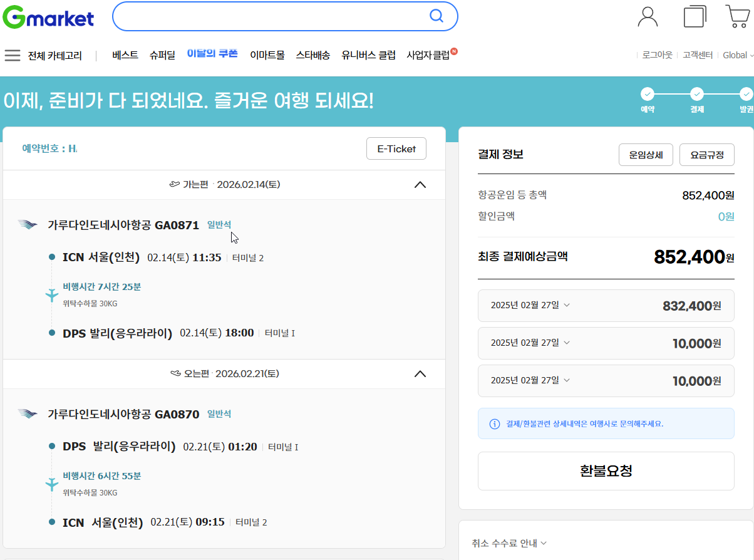The image size is (754, 560).
Task: Click the E-Ticket button
Action: click(396, 148)
